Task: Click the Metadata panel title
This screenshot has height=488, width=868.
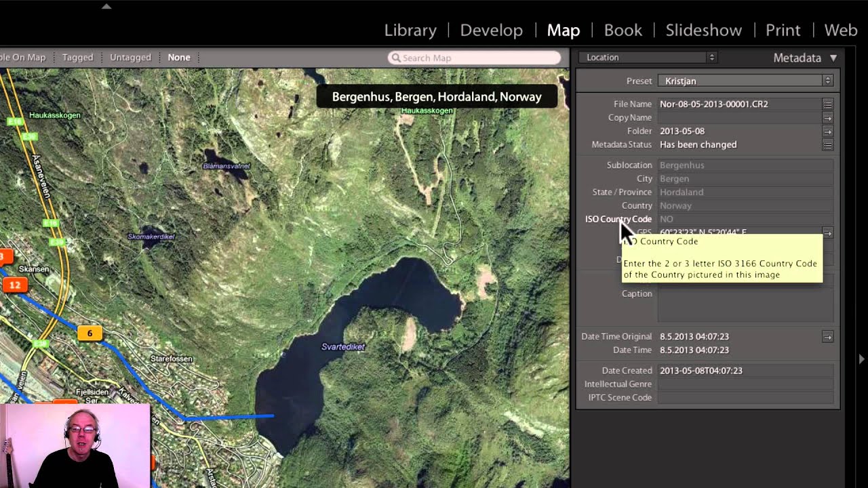Action: pyautogui.click(x=797, y=58)
